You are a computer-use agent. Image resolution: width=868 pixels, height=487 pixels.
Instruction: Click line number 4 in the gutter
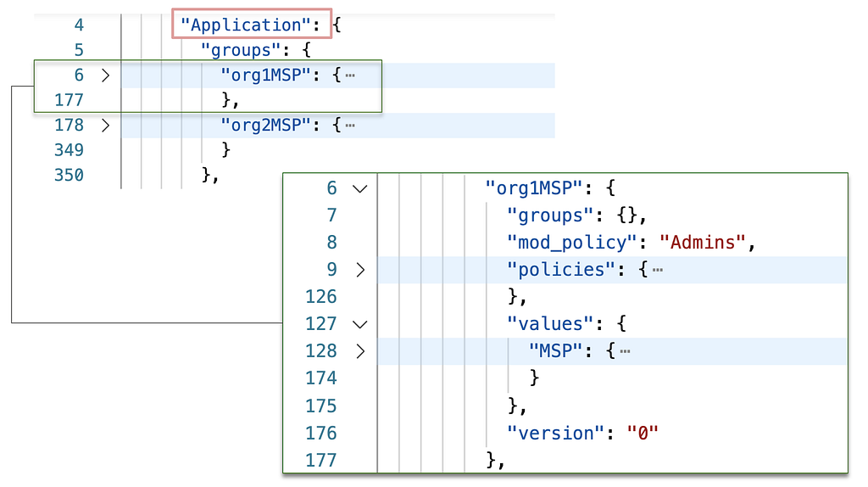pos(79,25)
